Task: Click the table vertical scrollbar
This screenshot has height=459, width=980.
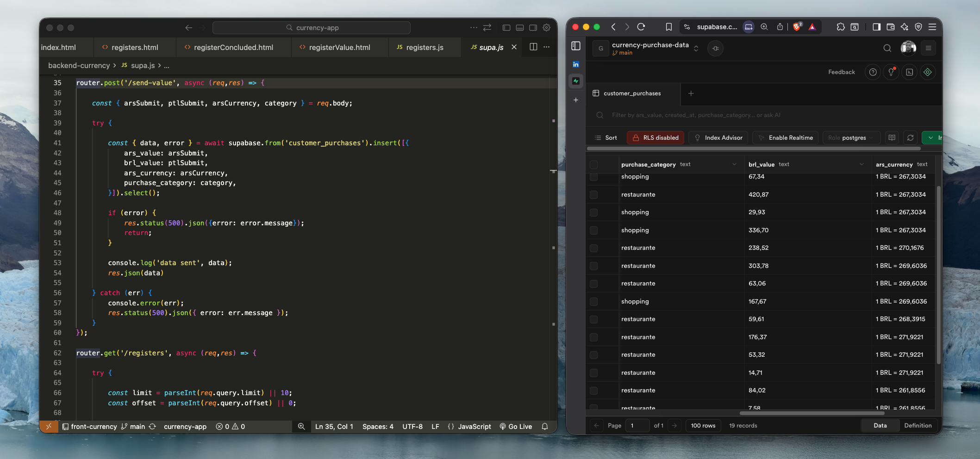Action: coord(938,275)
